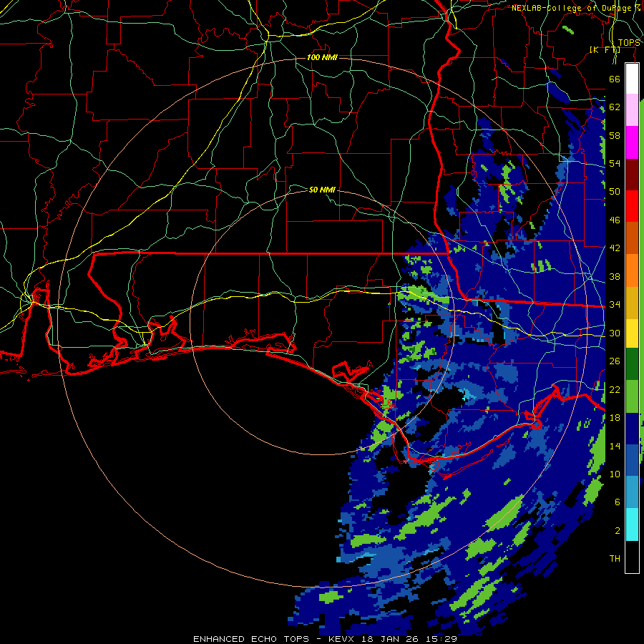Click the "18" legend value
This screenshot has height=644, width=644.
pos(615,418)
